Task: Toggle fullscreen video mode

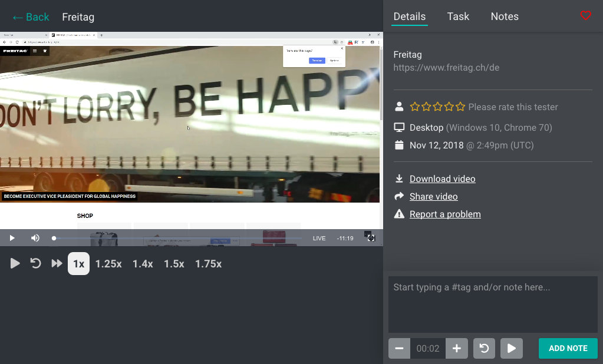Action: pos(370,237)
